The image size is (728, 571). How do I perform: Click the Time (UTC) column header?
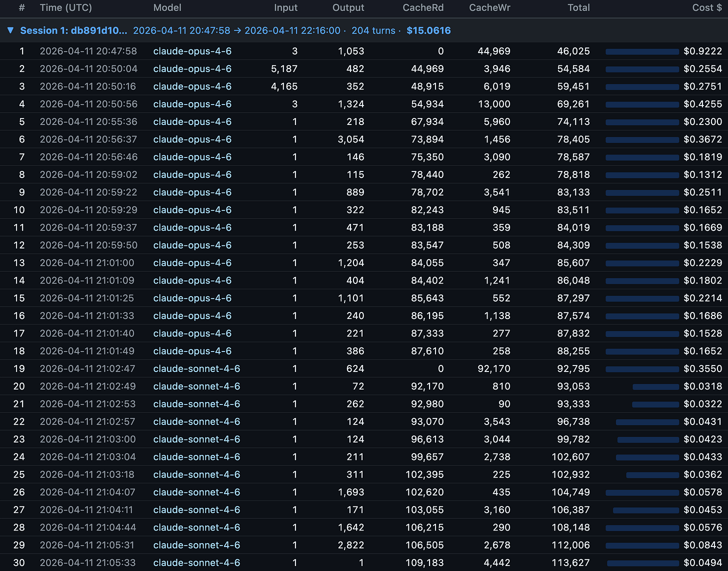tap(65, 7)
